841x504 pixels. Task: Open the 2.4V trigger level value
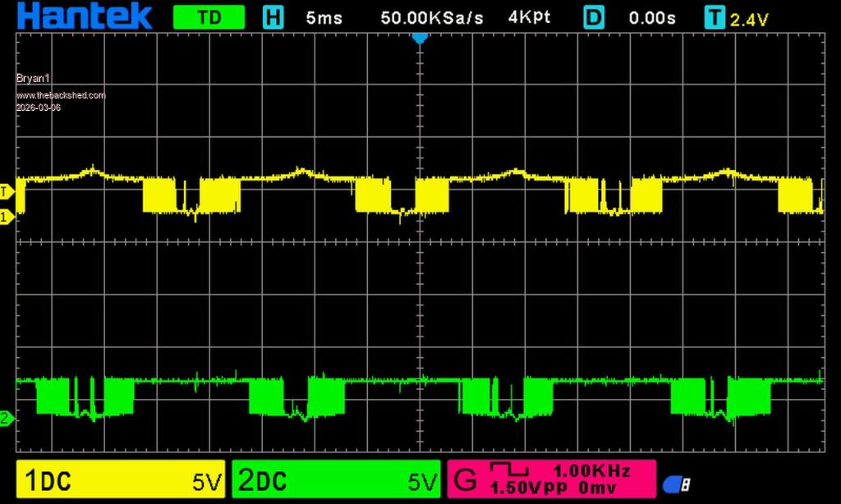tap(749, 20)
